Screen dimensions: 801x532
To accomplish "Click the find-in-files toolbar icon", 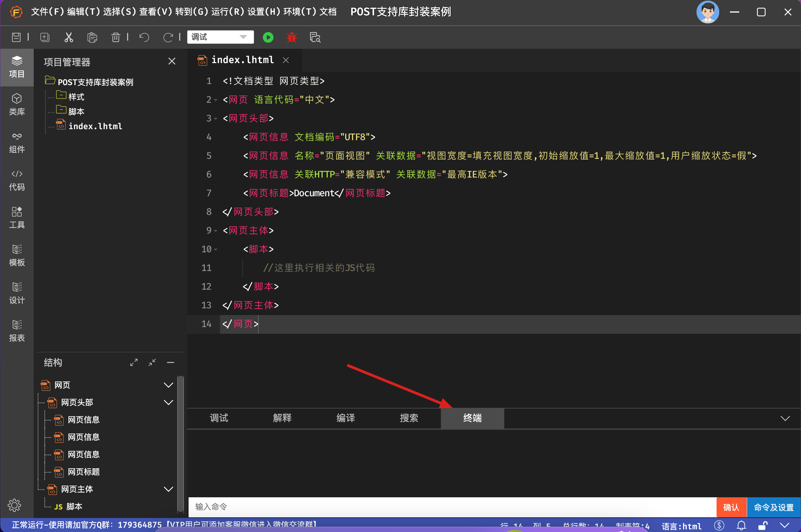I will (x=315, y=37).
